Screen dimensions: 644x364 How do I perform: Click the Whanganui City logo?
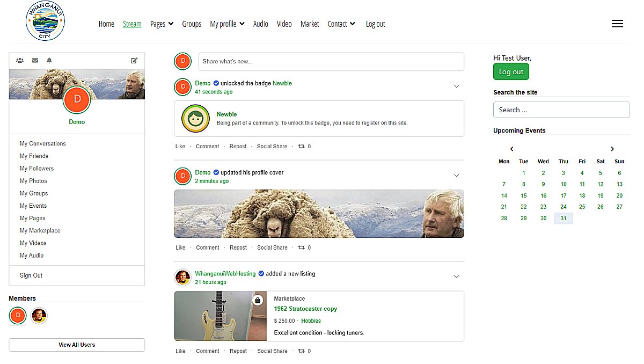click(x=45, y=21)
